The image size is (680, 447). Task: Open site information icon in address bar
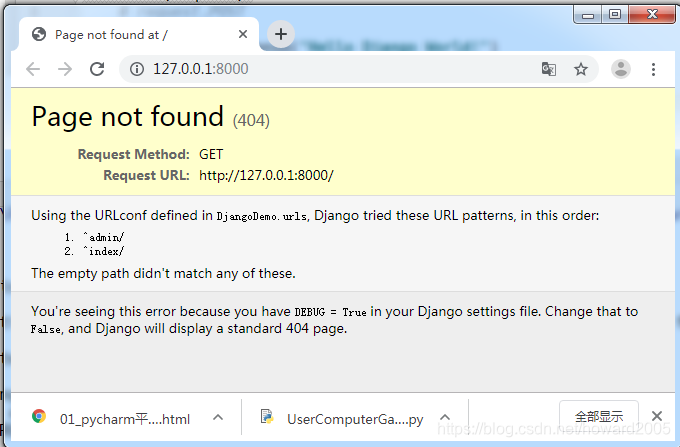tap(137, 69)
